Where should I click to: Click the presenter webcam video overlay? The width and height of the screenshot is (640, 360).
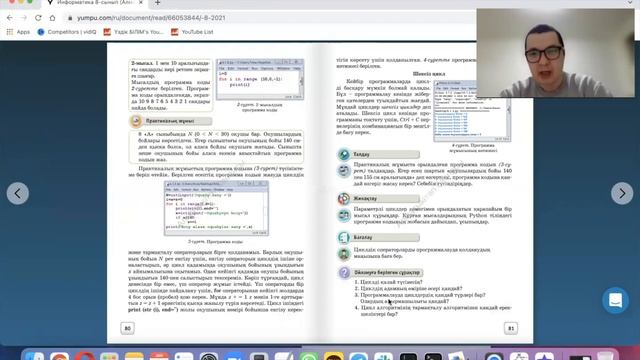pyautogui.click(x=556, y=53)
